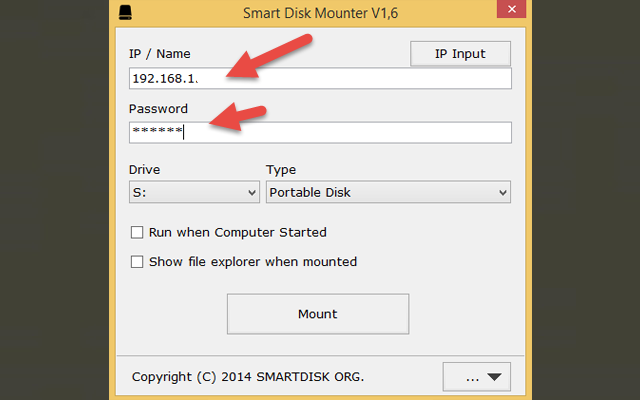Click the red arrow pointing at IP field
640x400 pixels.
[x=268, y=59]
